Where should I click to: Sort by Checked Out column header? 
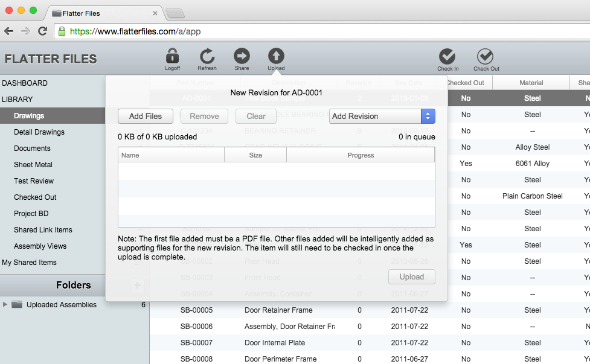[465, 83]
